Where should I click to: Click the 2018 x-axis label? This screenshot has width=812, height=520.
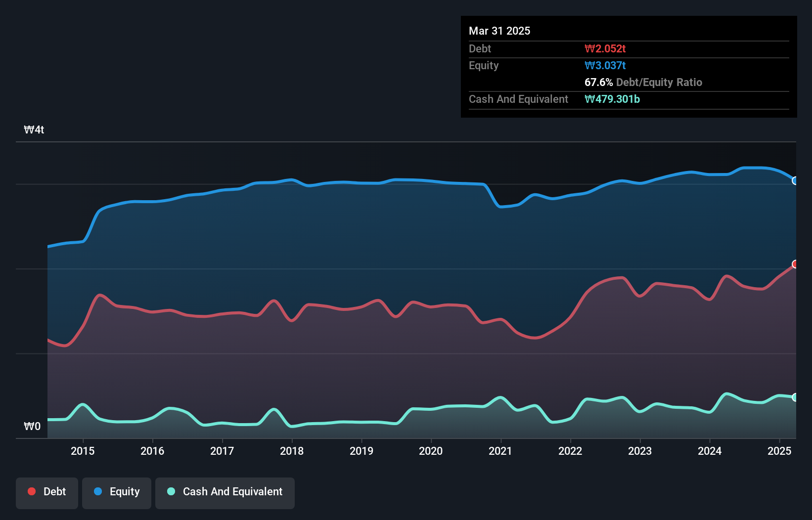292,451
